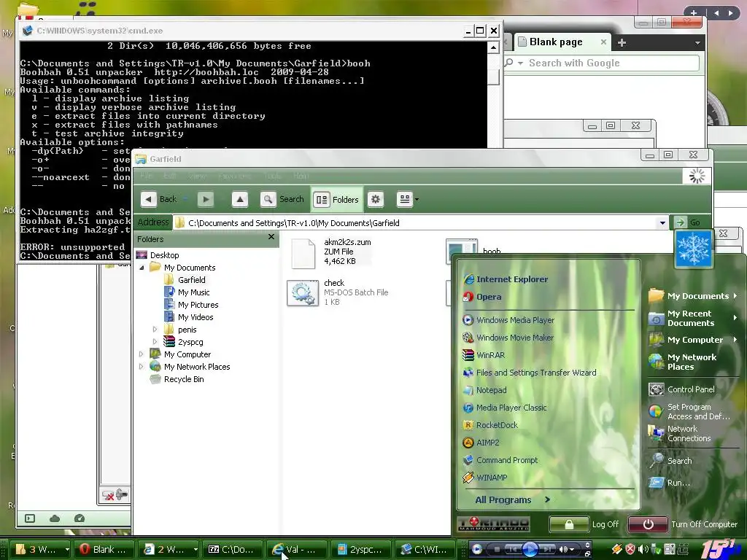Click the gear icon in Explorer toolbar
This screenshot has width=747, height=560.
pyautogui.click(x=376, y=199)
